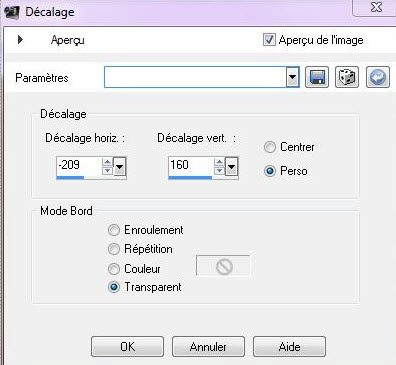Decrease vertical offset with down arrow
The image size is (396, 365).
click(219, 171)
